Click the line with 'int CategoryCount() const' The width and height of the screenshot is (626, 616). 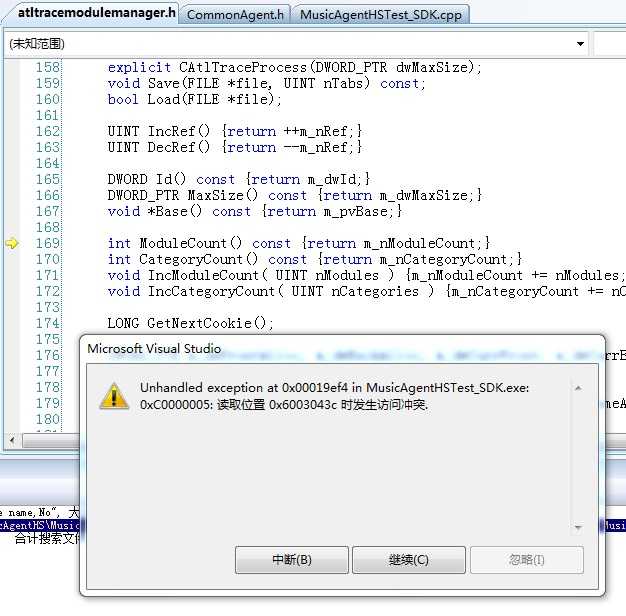pyautogui.click(x=315, y=259)
